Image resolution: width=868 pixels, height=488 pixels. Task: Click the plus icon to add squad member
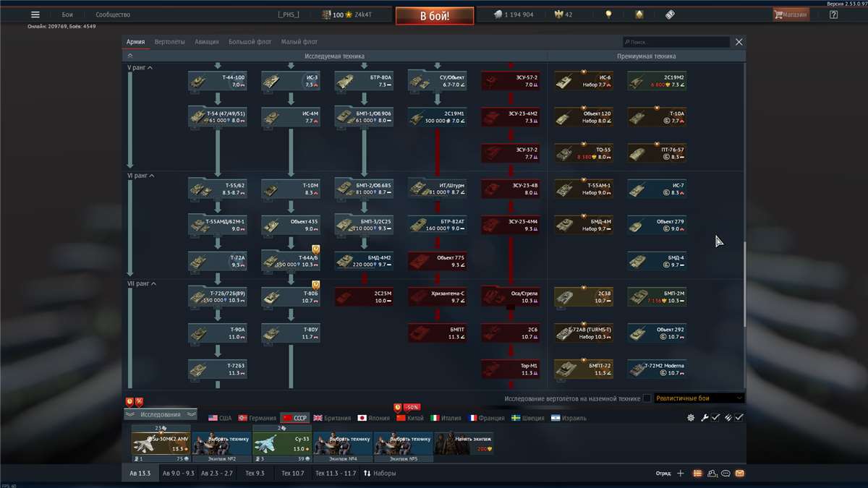pos(680,474)
